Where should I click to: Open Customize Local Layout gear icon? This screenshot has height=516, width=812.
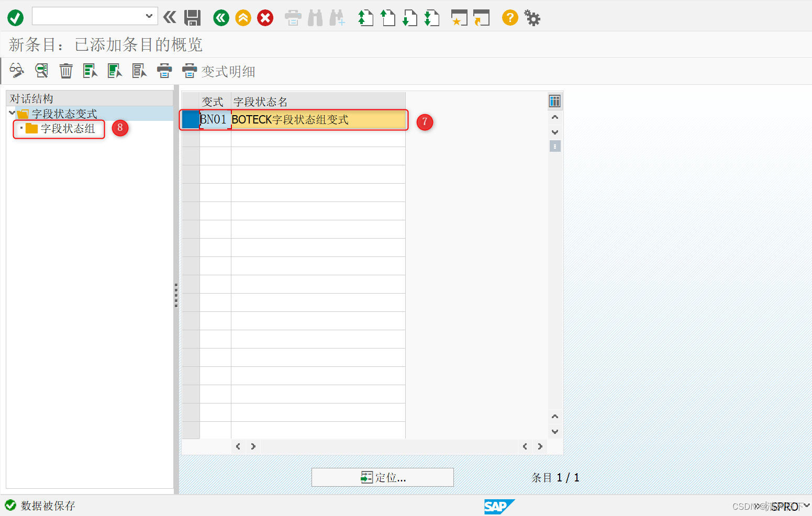[532, 18]
